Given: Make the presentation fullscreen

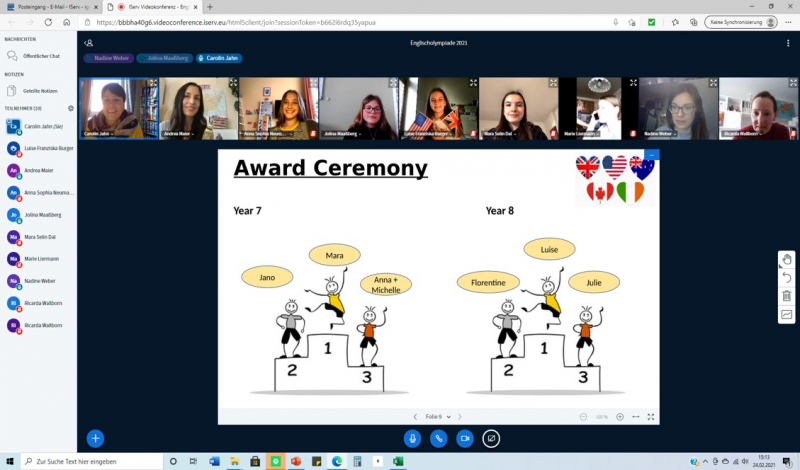Looking at the screenshot, I should [x=651, y=416].
